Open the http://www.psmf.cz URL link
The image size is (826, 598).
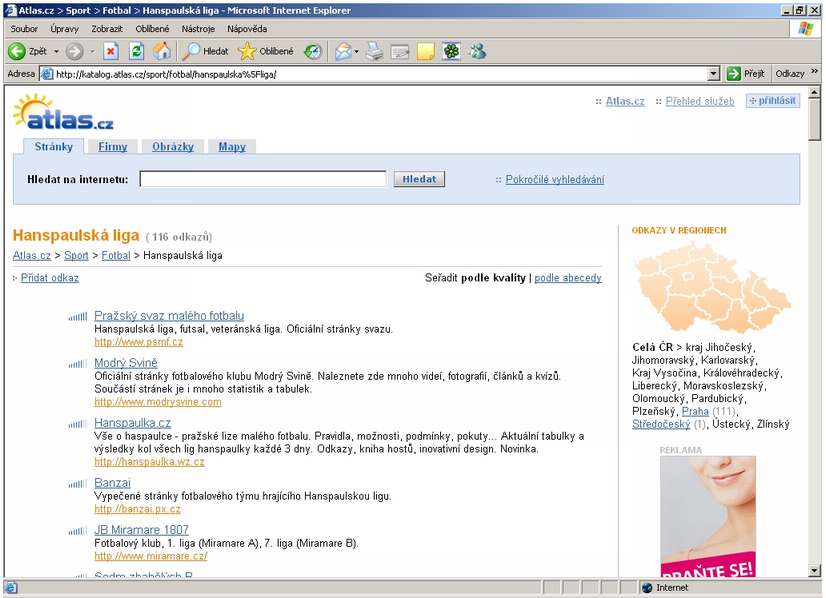click(x=139, y=341)
